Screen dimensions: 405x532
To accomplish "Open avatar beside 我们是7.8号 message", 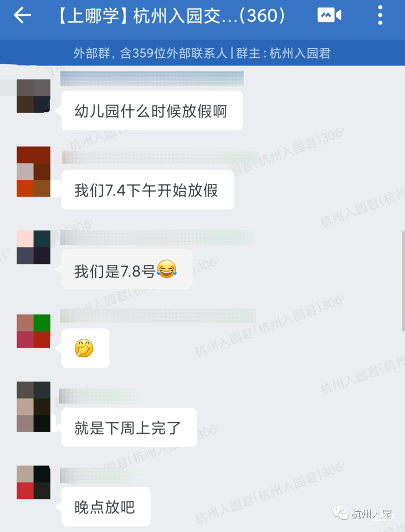I will tap(34, 247).
